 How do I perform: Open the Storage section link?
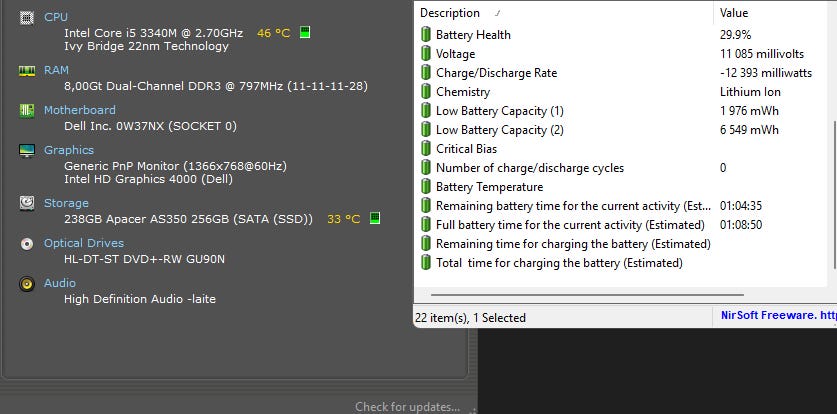point(66,203)
